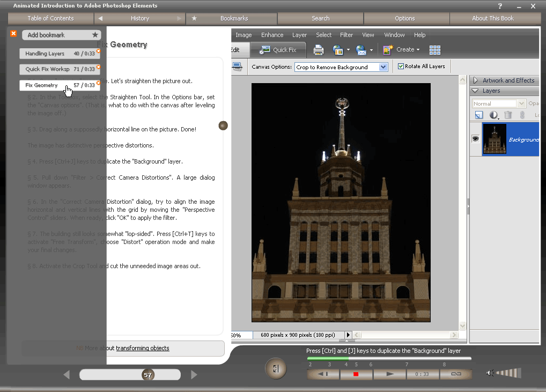Screen dimensions: 546x392
Task: Click the page slider knob showing 57
Action: click(147, 375)
